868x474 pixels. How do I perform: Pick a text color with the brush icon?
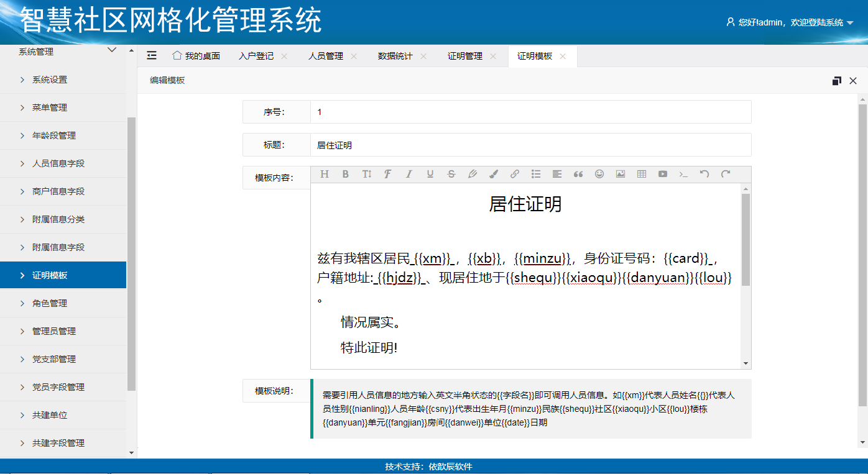tap(493, 175)
